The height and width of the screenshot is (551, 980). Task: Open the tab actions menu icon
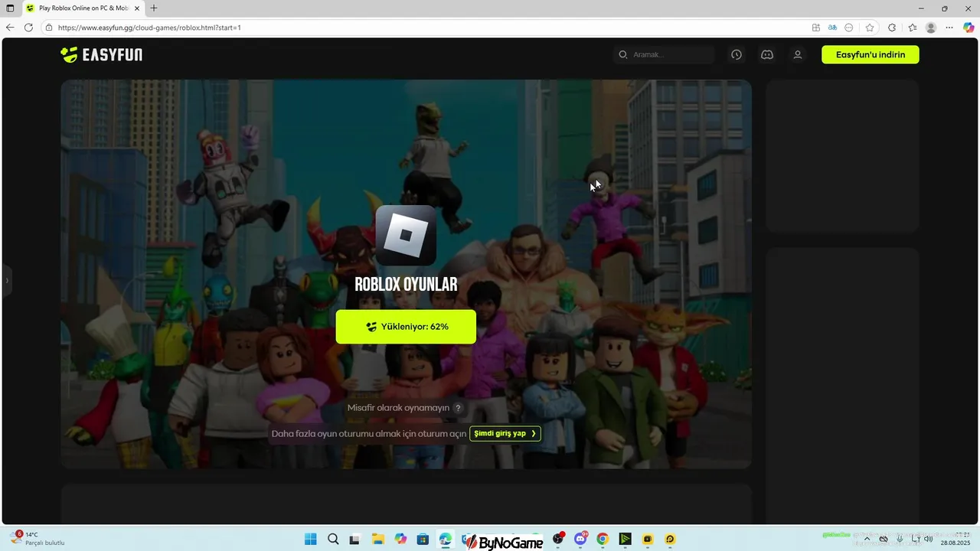10,8
